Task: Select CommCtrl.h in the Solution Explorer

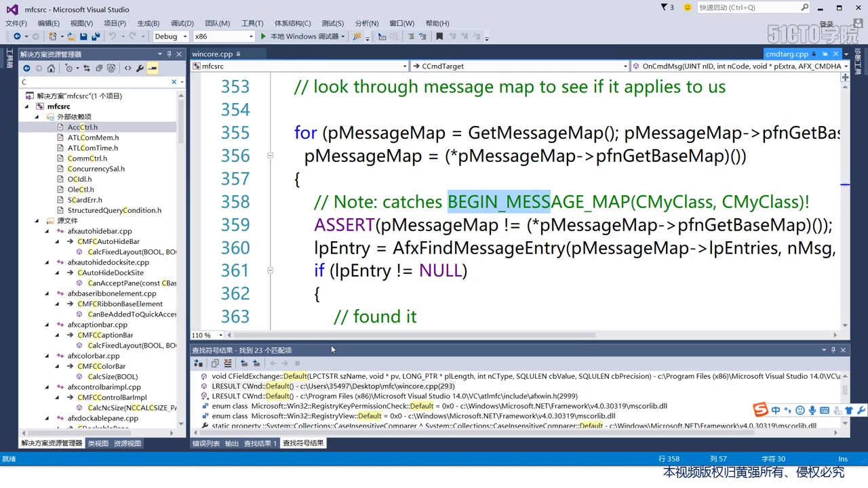Action: pyautogui.click(x=87, y=158)
